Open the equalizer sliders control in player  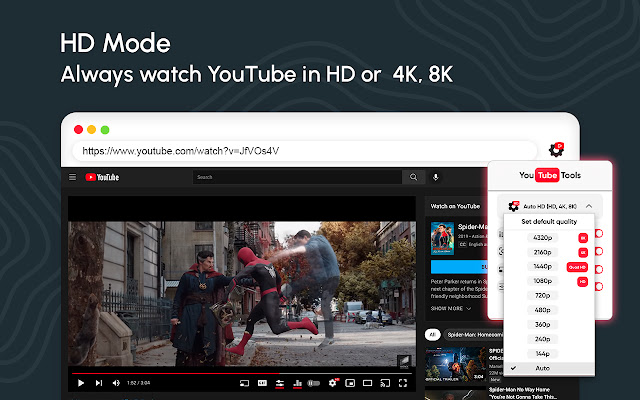pos(280,383)
